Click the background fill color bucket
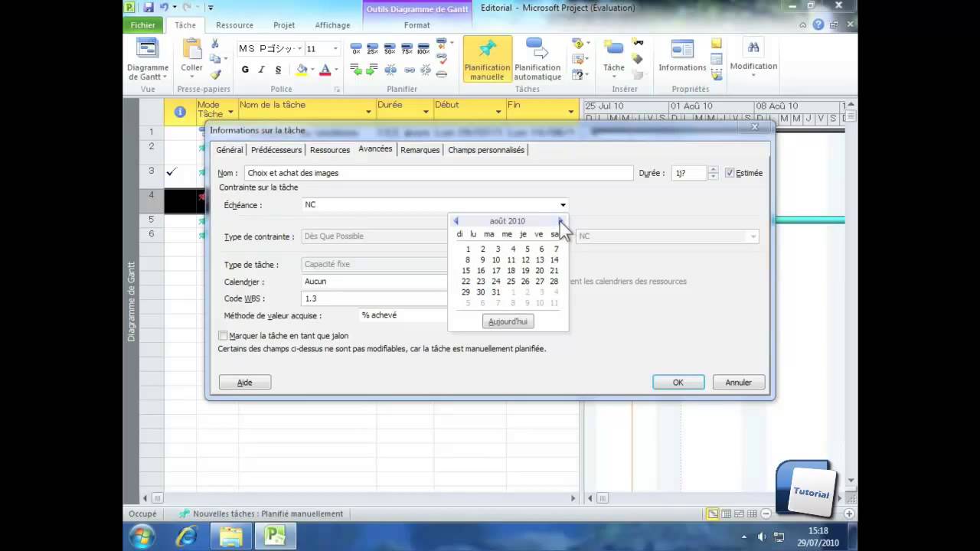 click(x=302, y=70)
